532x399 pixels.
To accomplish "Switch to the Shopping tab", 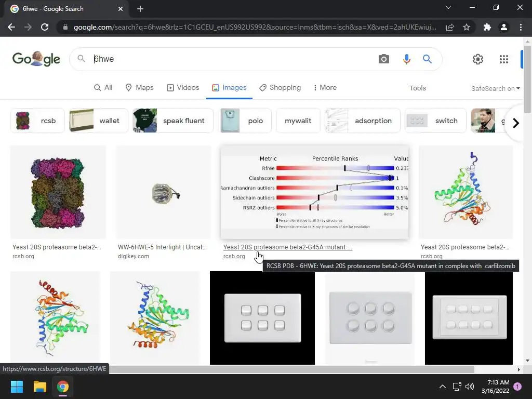I will (x=280, y=87).
